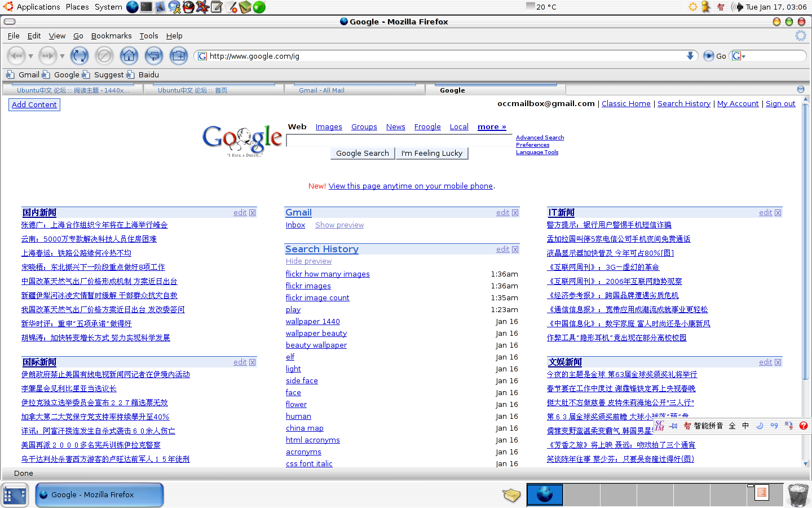Open the Forward button history dropdown arrow
Viewport: 812px width, 508px height.
[x=62, y=56]
